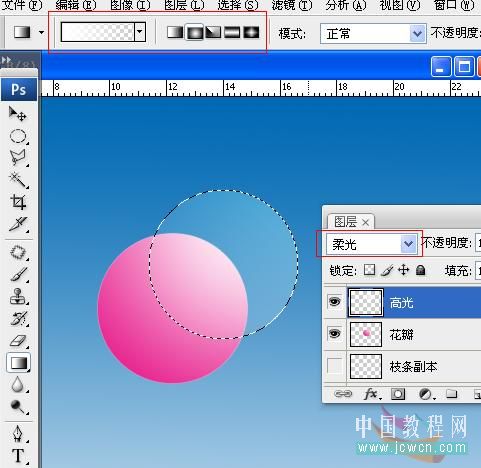Image resolution: width=481 pixels, height=468 pixels.
Task: Open the 柔光 blend mode dropdown
Action: 371,244
